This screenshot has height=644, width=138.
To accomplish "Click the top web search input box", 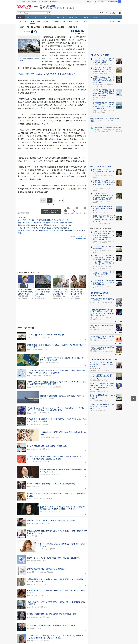I will pos(103,2).
